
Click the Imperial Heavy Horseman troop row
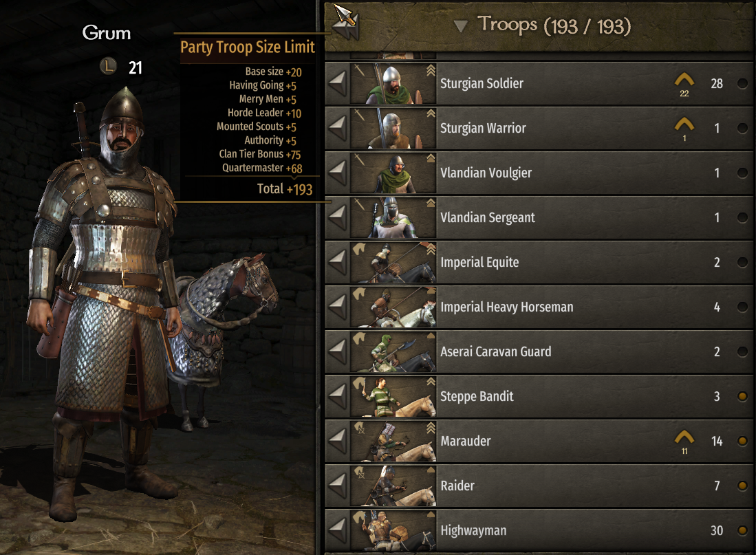[539, 307]
